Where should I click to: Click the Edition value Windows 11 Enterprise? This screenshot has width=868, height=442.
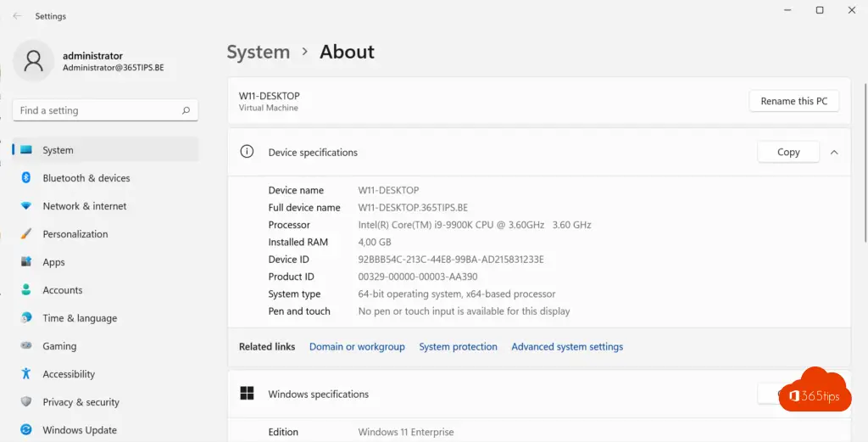(x=406, y=432)
